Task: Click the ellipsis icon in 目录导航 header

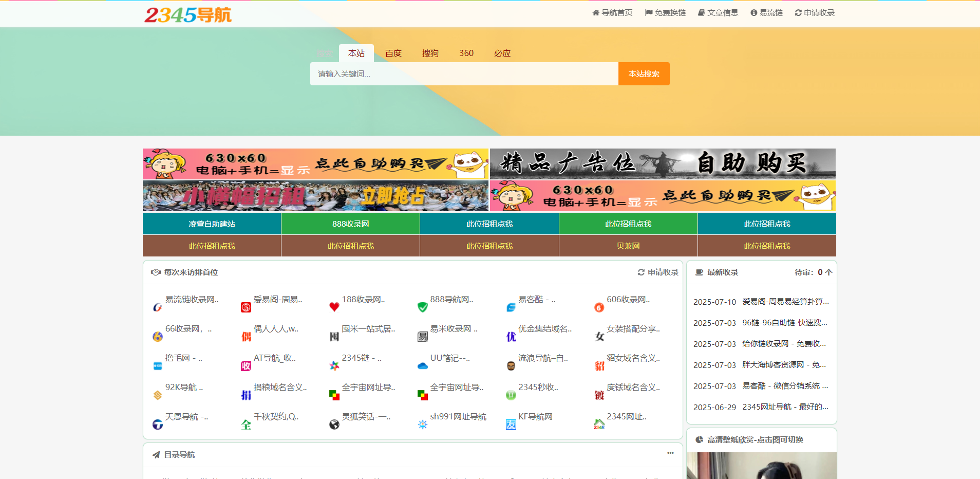Action: 670,453
